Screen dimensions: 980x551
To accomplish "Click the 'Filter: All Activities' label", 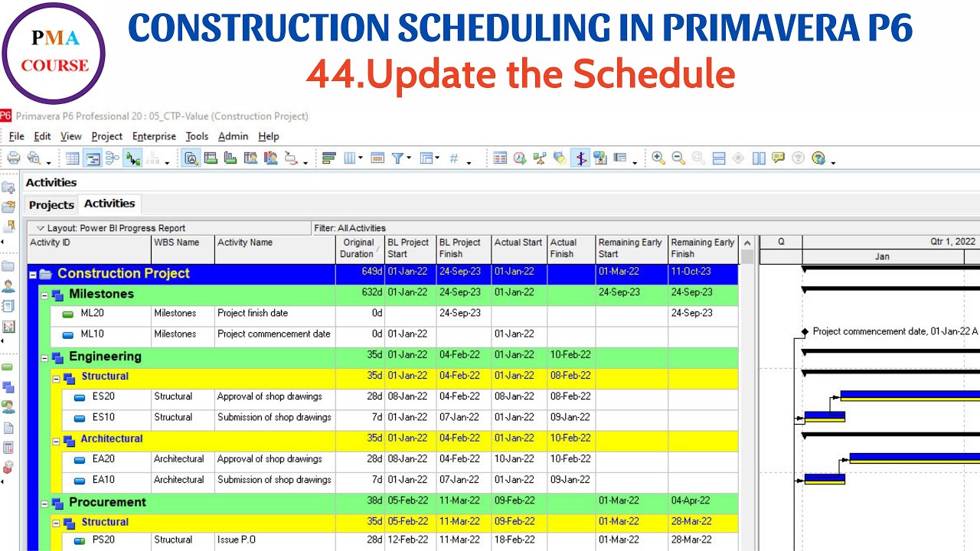I will point(350,228).
